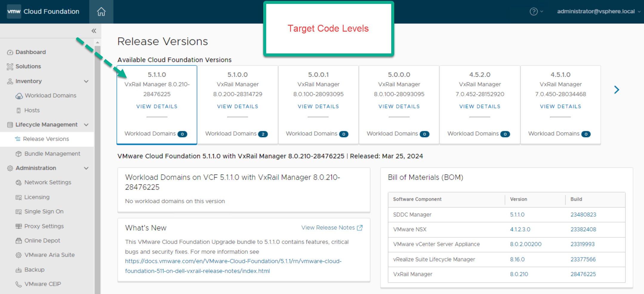
Task: Go to Network Settings page
Action: point(48,182)
